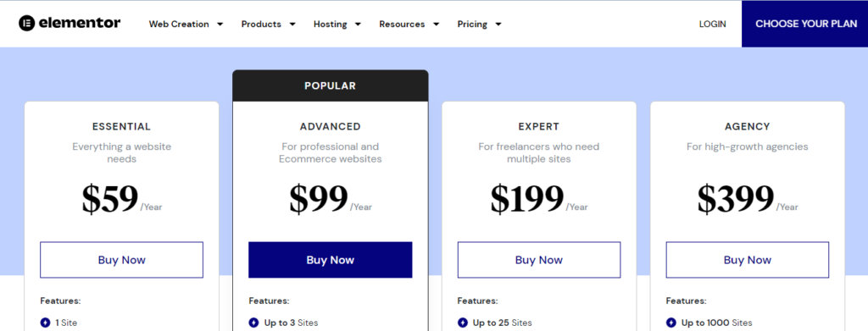
Task: Open the Pricing menu item
Action: tap(472, 25)
